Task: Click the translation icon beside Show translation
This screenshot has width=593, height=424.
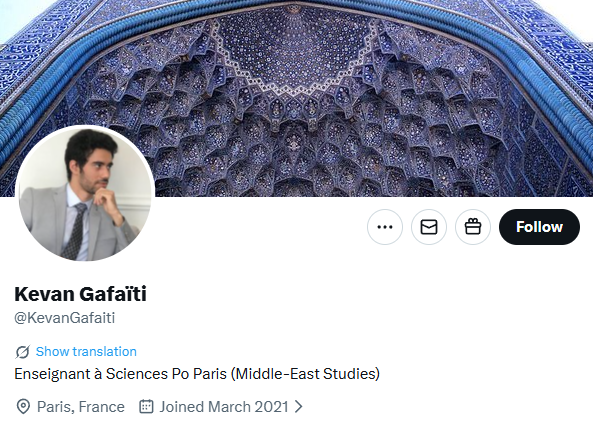Action: (22, 352)
